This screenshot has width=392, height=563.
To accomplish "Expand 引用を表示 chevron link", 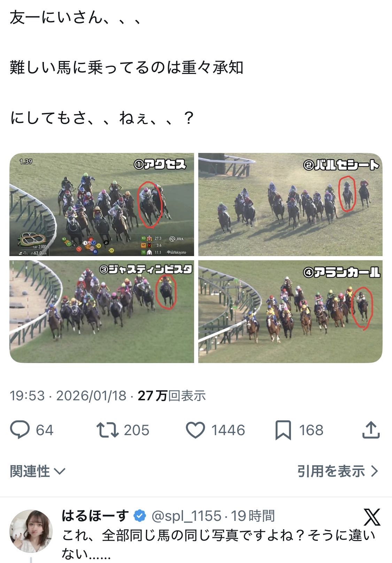I will (x=338, y=471).
